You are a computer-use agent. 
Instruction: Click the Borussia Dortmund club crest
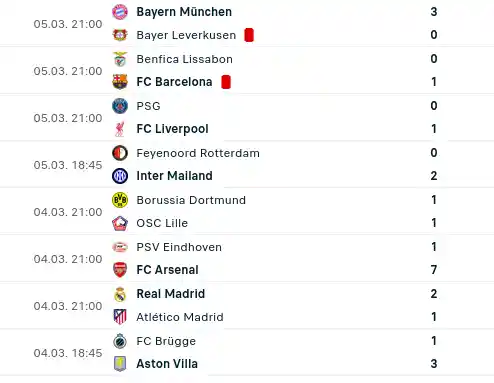pos(120,200)
